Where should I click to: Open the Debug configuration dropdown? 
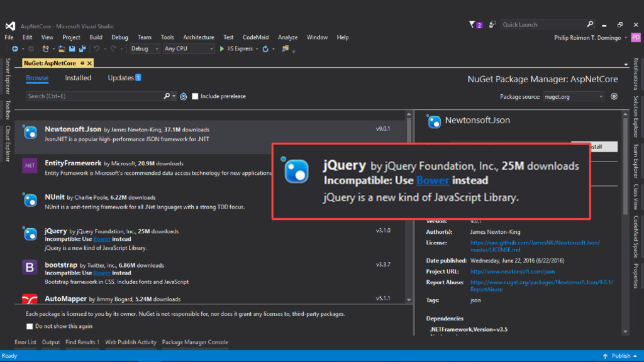[144, 49]
